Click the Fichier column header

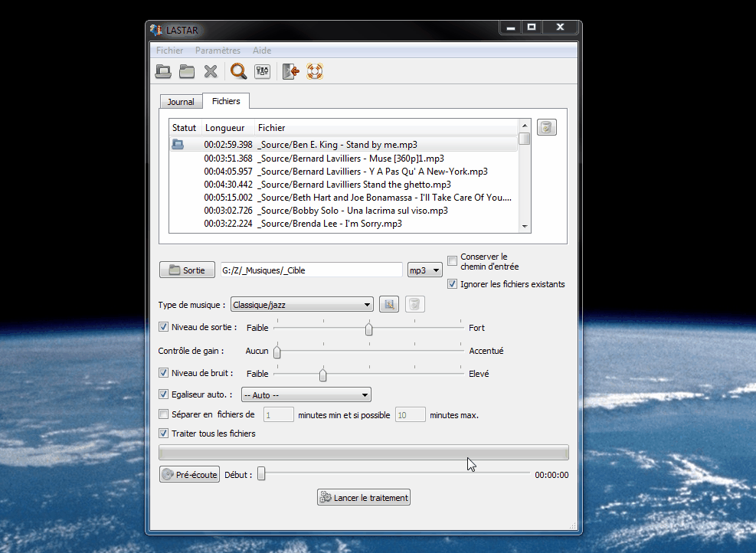(x=386, y=128)
